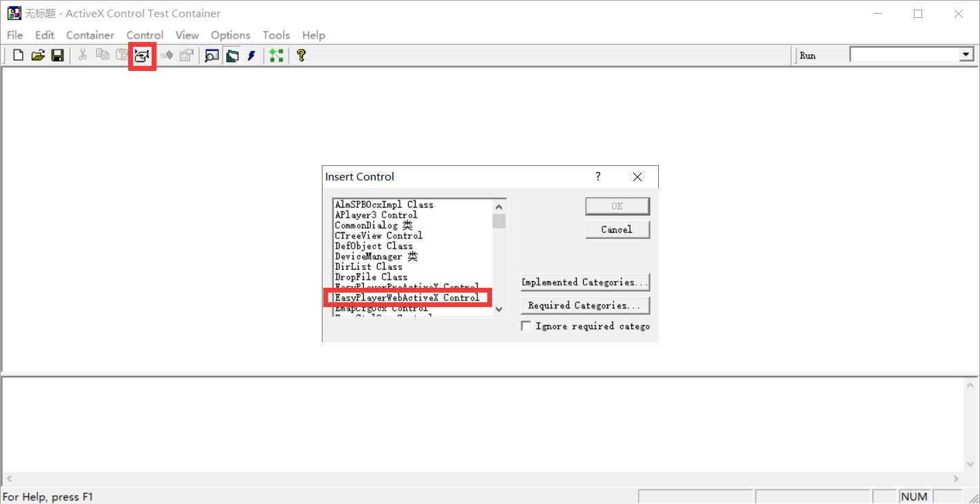Viewport: 980px width, 504px height.
Task: Click the app icon in title bar
Action: (x=14, y=13)
